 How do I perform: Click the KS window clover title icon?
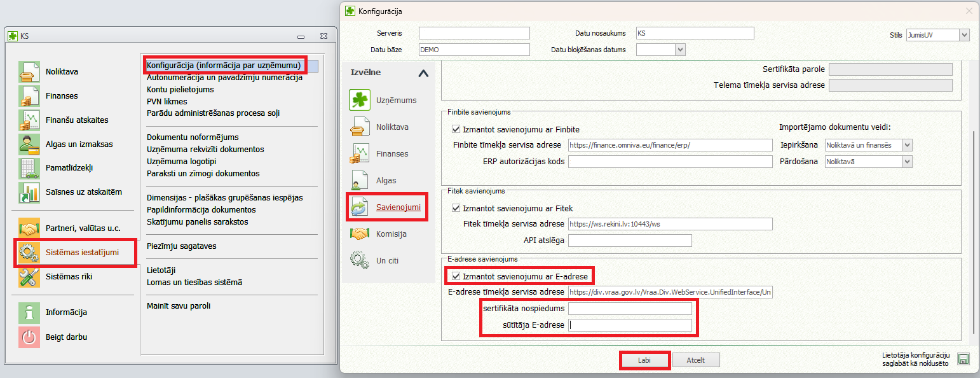(x=12, y=36)
